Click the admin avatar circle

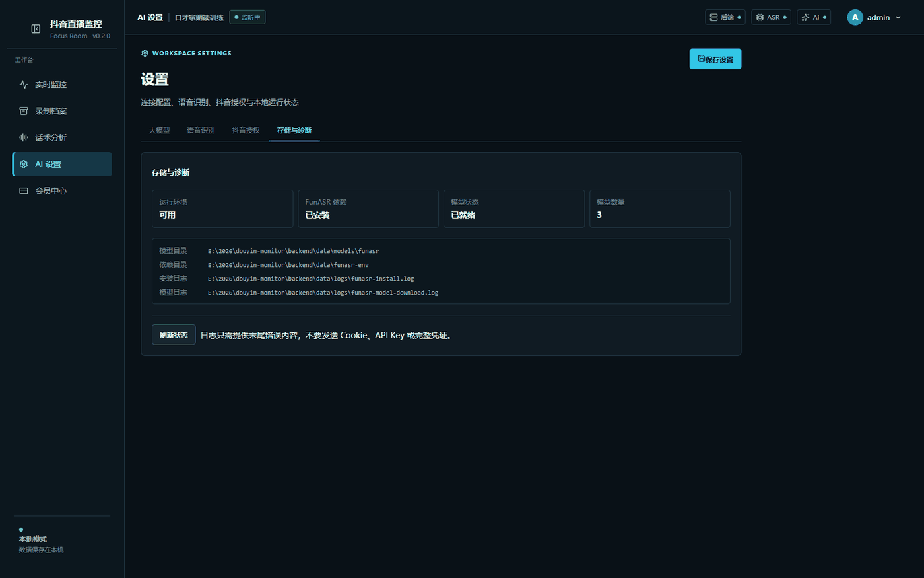coord(855,17)
